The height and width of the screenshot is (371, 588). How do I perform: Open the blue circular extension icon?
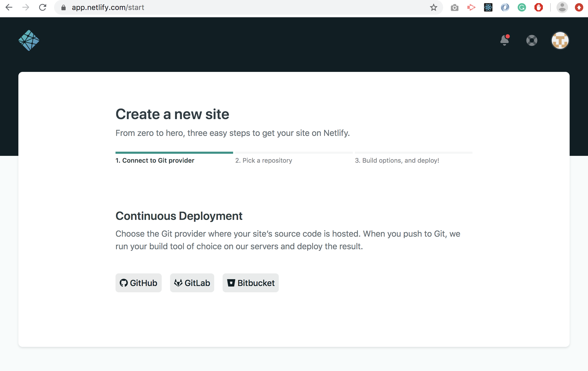(x=505, y=7)
